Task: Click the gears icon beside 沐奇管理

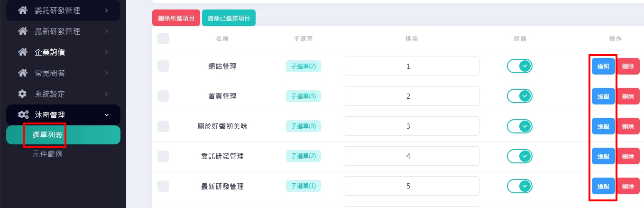Action: 23,115
